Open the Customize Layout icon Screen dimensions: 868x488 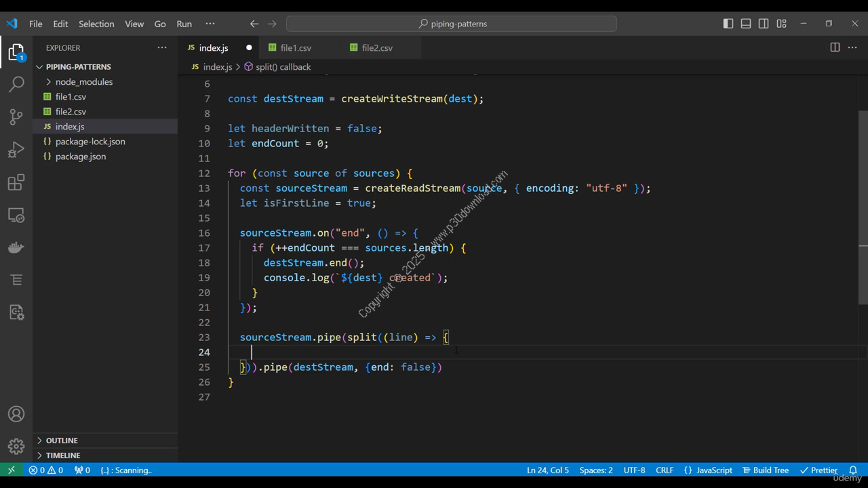click(x=781, y=24)
